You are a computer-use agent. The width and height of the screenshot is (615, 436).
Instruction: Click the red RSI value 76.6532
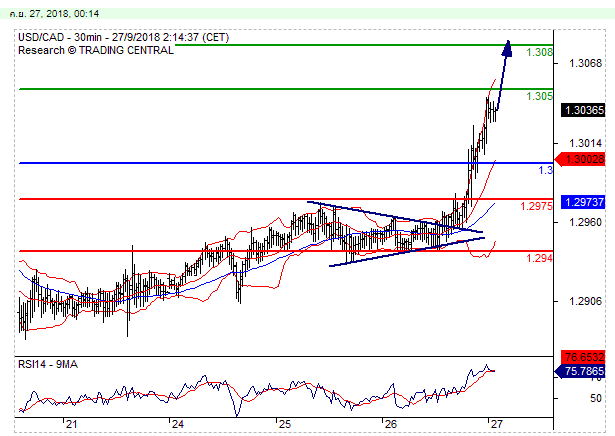click(583, 357)
